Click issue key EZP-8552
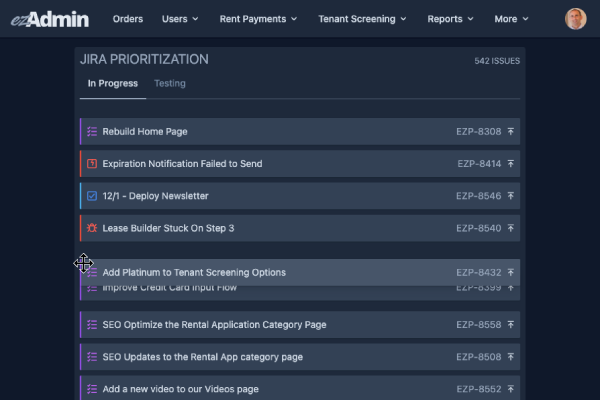 [478, 389]
